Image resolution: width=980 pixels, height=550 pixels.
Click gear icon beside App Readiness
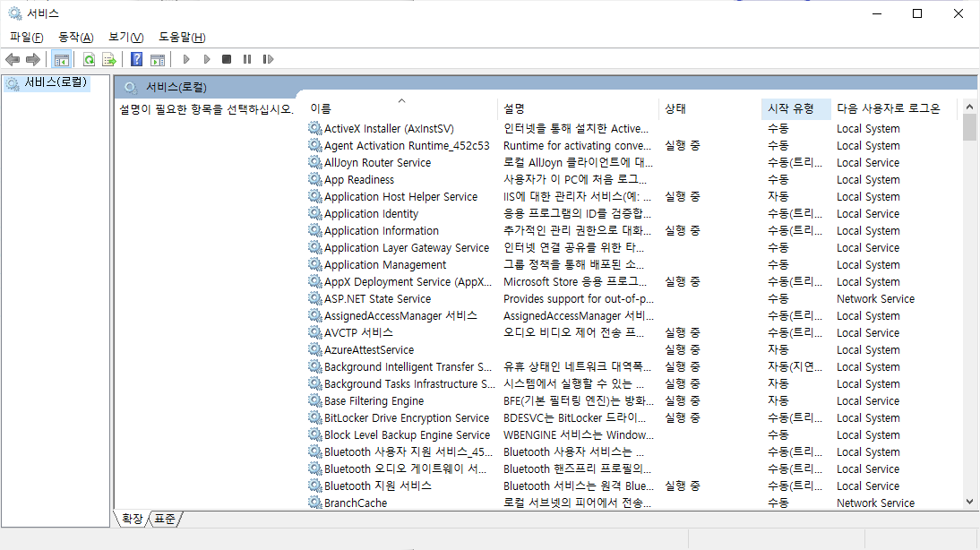(x=315, y=179)
